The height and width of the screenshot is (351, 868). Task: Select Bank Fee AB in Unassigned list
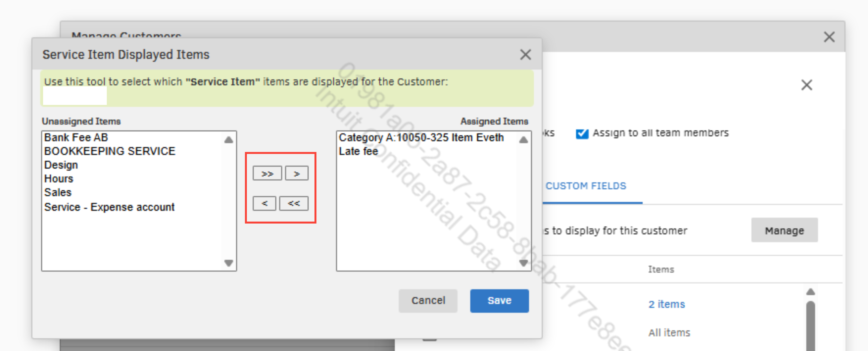click(76, 138)
